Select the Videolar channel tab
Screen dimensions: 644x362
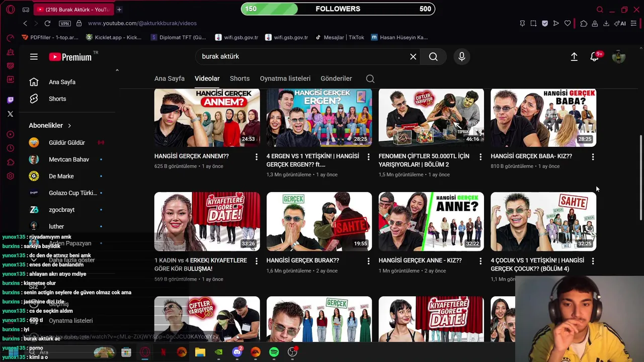pyautogui.click(x=207, y=78)
